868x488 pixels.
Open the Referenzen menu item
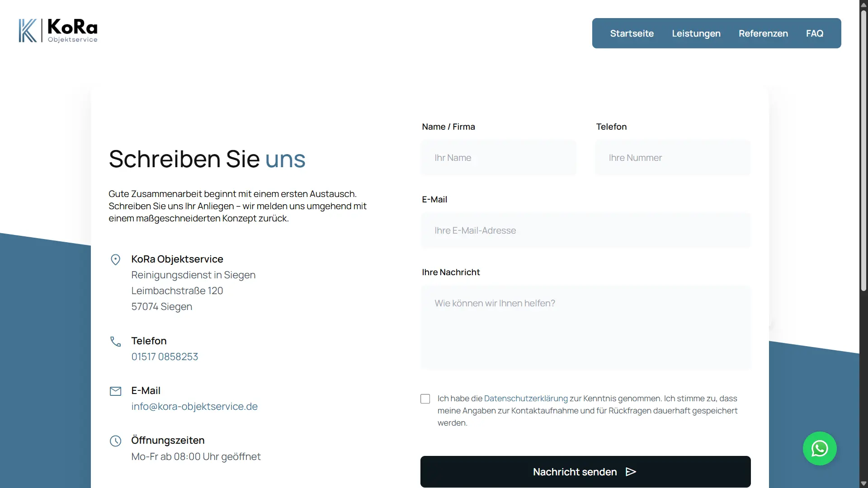pos(763,33)
